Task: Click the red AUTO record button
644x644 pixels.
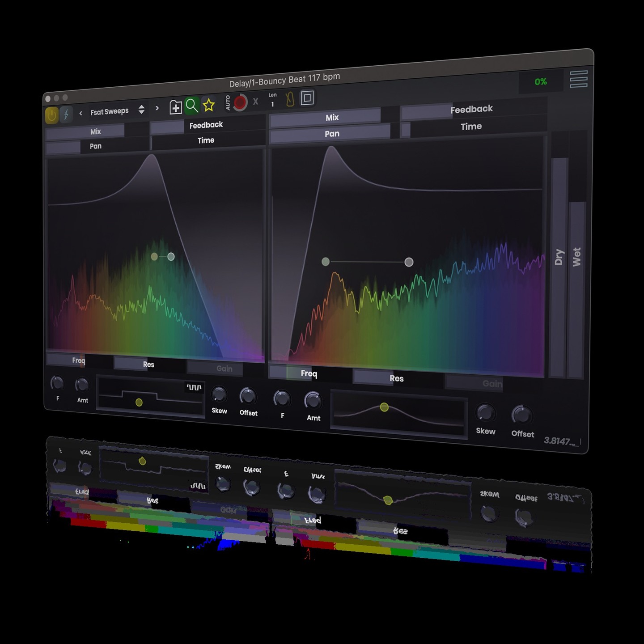Action: (x=241, y=101)
